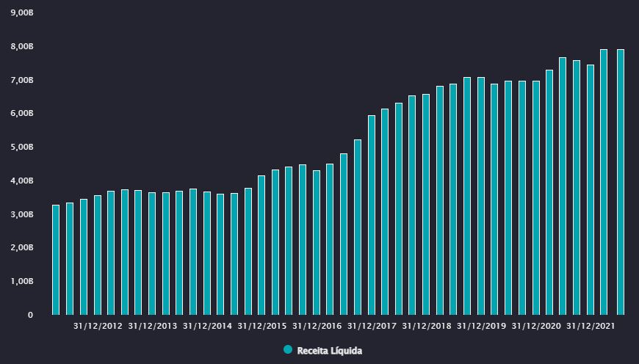Select the bar above 31/12/2020
The width and height of the screenshot is (639, 364).
pyautogui.click(x=536, y=198)
